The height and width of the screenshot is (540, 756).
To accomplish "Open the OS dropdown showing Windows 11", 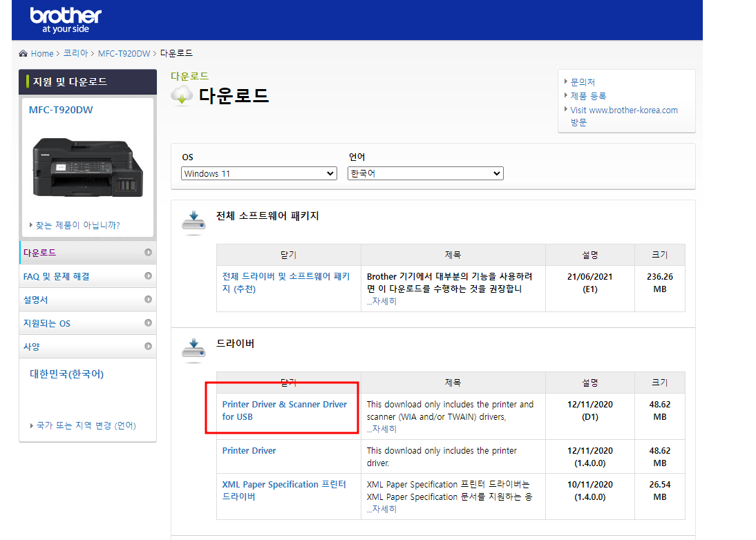I will click(259, 173).
